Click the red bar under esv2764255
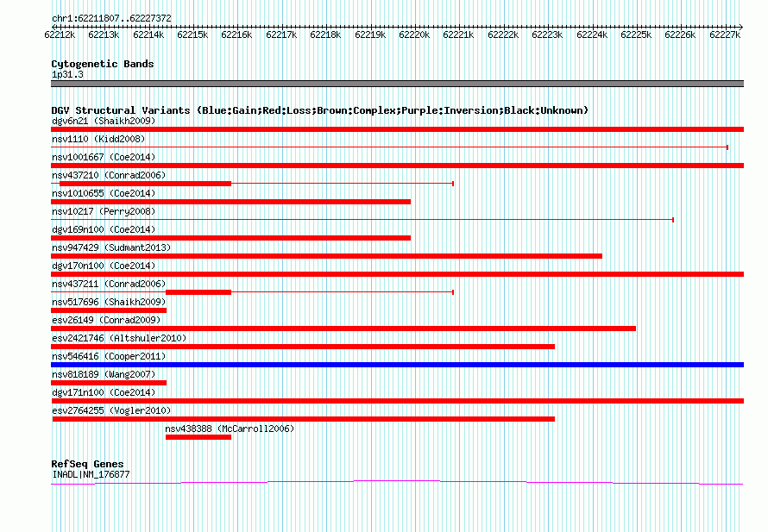 tap(304, 419)
